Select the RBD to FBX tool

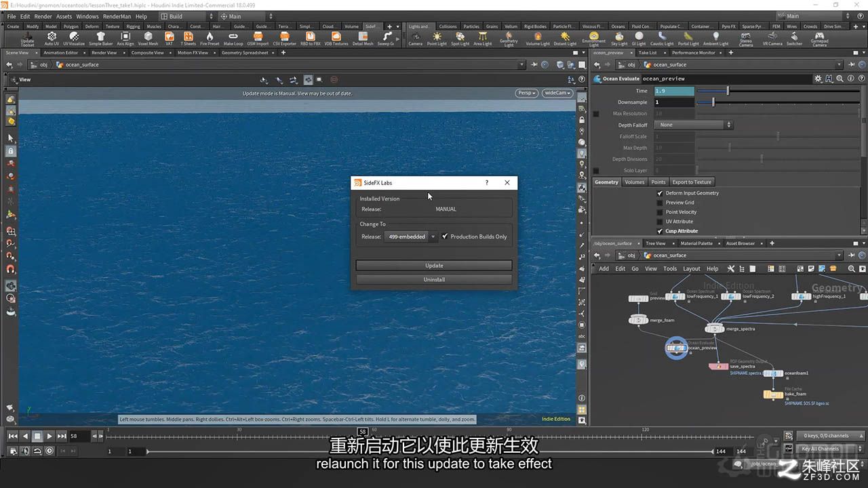(311, 39)
